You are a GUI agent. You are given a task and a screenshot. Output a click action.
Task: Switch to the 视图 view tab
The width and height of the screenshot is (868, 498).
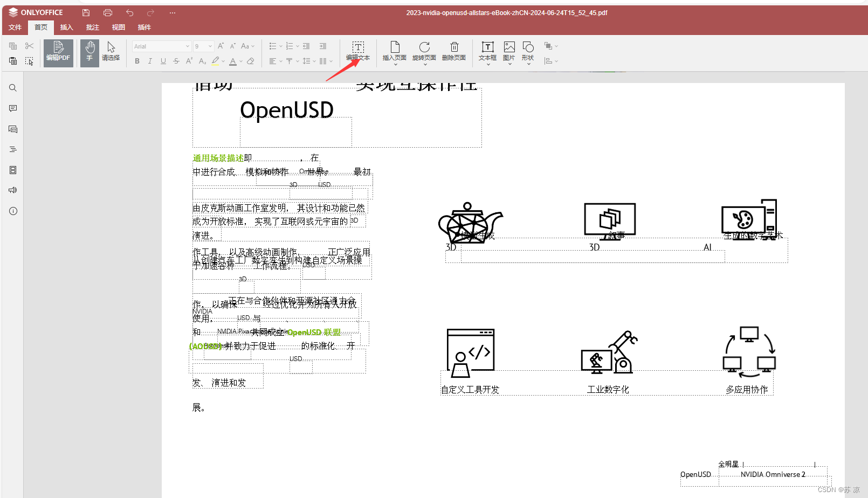[119, 27]
